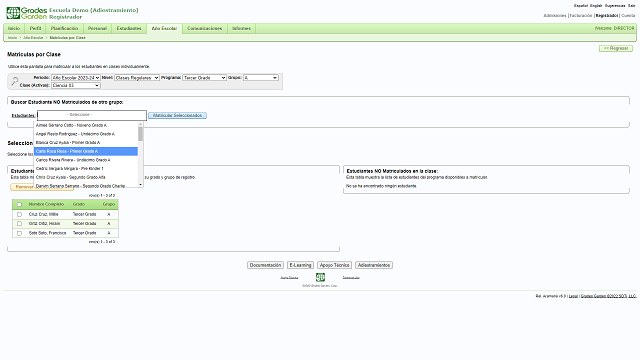Image resolution: width=640 pixels, height=360 pixels.
Task: Open the Nivel dropdown Clases Regulares
Action: 137,78
